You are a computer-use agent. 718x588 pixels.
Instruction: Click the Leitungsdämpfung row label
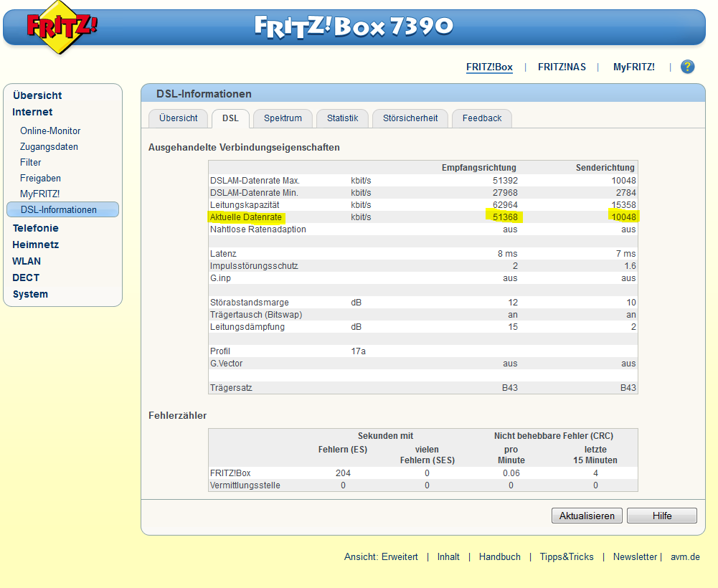pos(247,327)
